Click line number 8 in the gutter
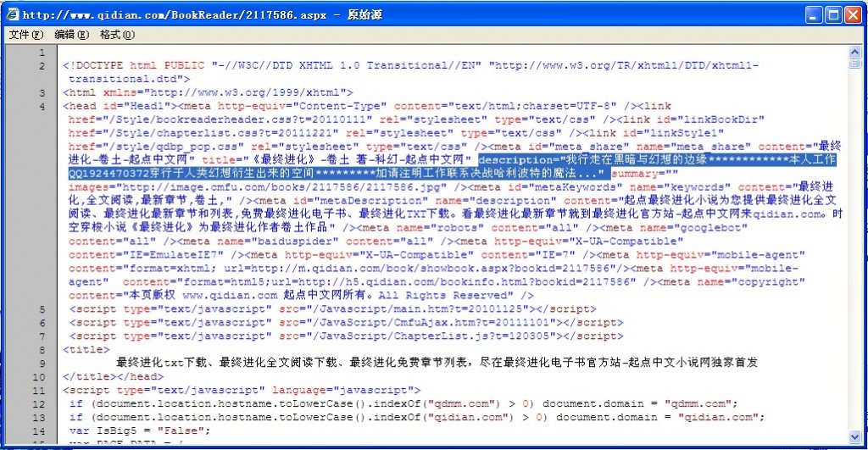This screenshot has height=450, width=868. click(42, 350)
